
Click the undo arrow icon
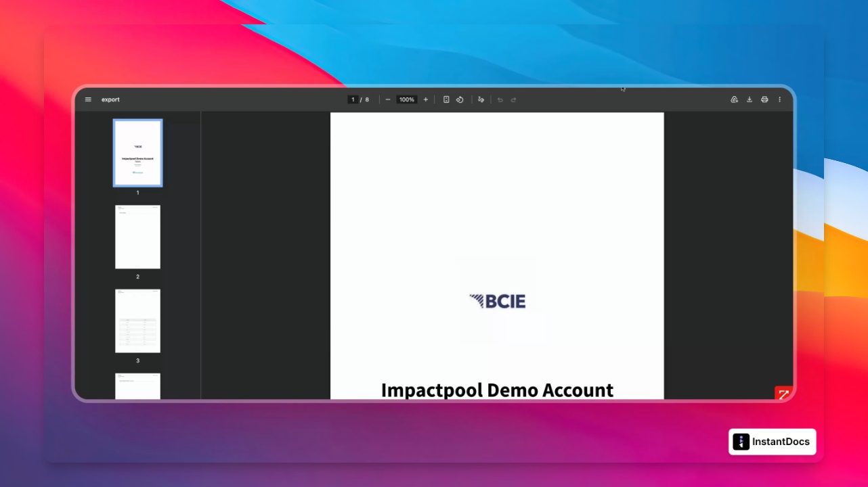tap(500, 99)
